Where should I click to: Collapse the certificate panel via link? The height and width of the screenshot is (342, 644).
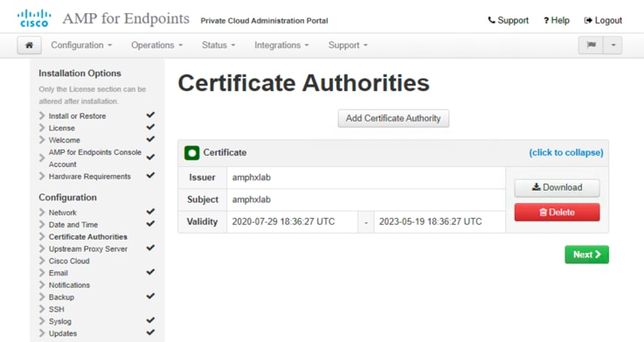click(566, 152)
